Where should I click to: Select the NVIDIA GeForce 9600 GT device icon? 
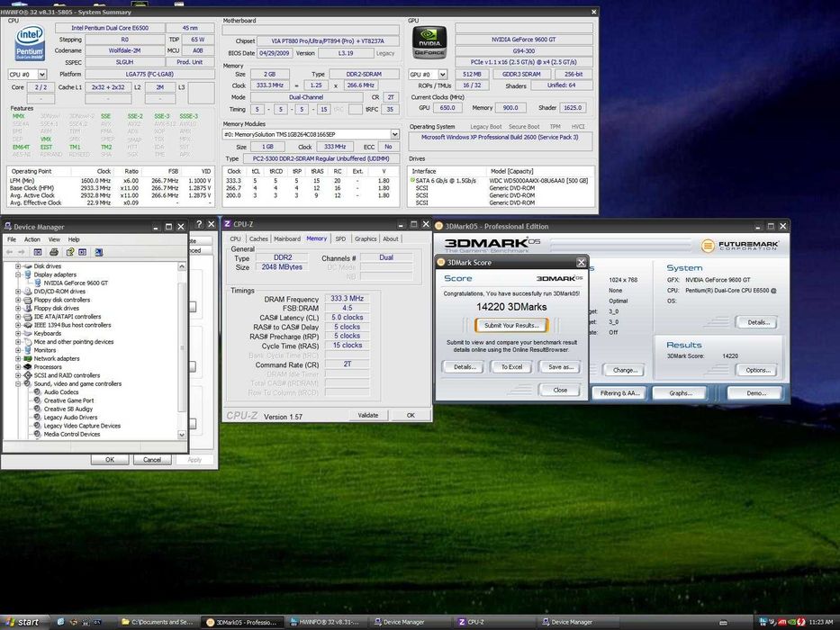point(38,283)
